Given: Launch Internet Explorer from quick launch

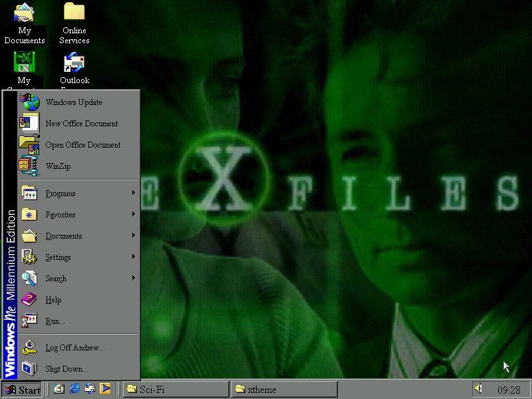Looking at the screenshot, I should [x=74, y=389].
